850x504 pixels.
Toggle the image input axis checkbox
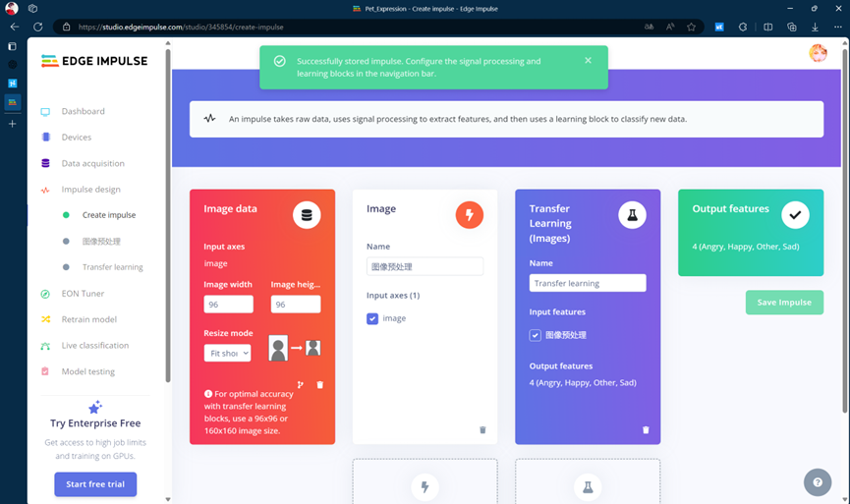click(372, 318)
